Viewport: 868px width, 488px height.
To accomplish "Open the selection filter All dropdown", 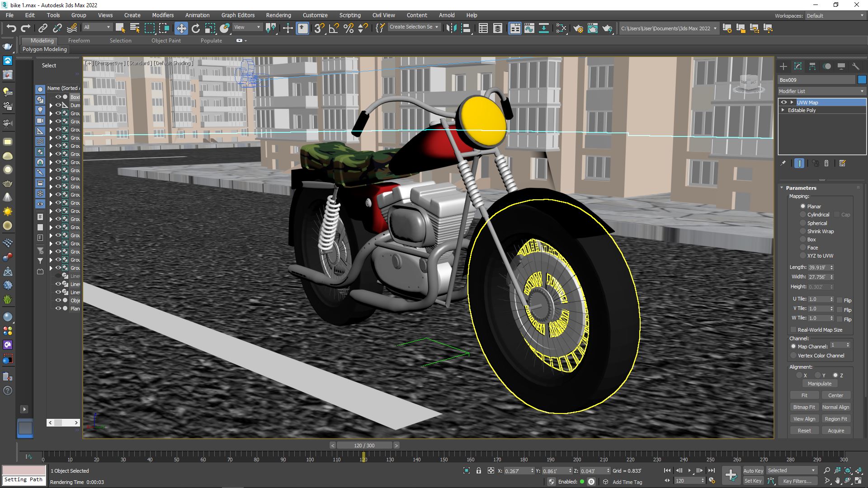I will pos(97,27).
